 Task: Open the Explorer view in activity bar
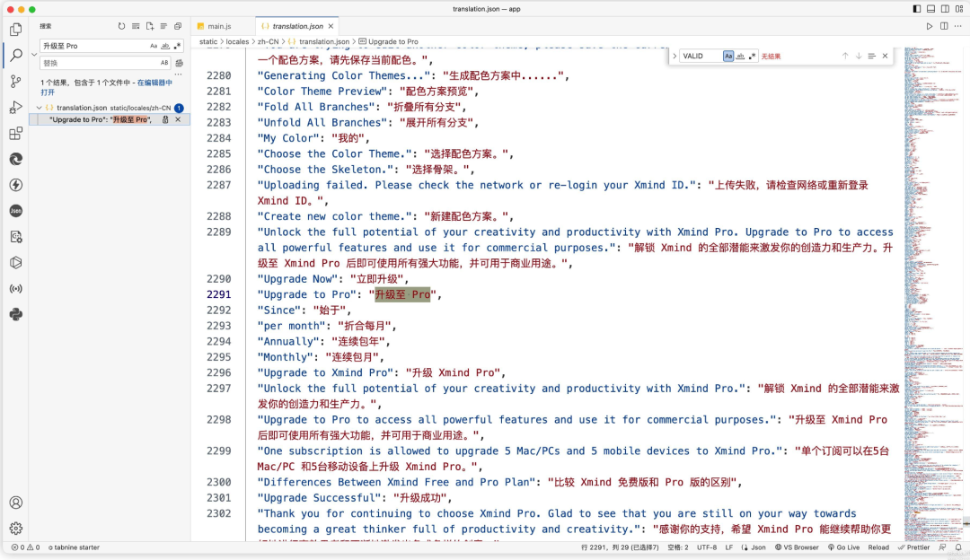16,30
